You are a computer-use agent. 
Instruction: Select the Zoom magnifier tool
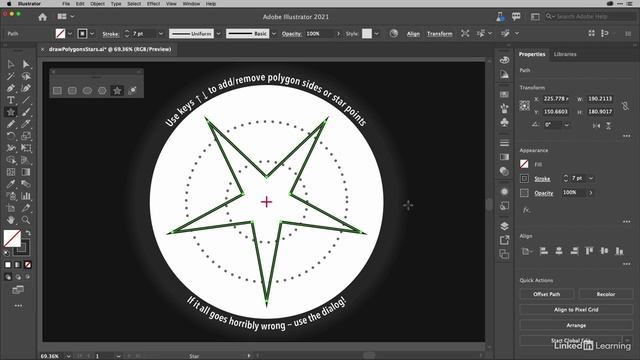26,220
